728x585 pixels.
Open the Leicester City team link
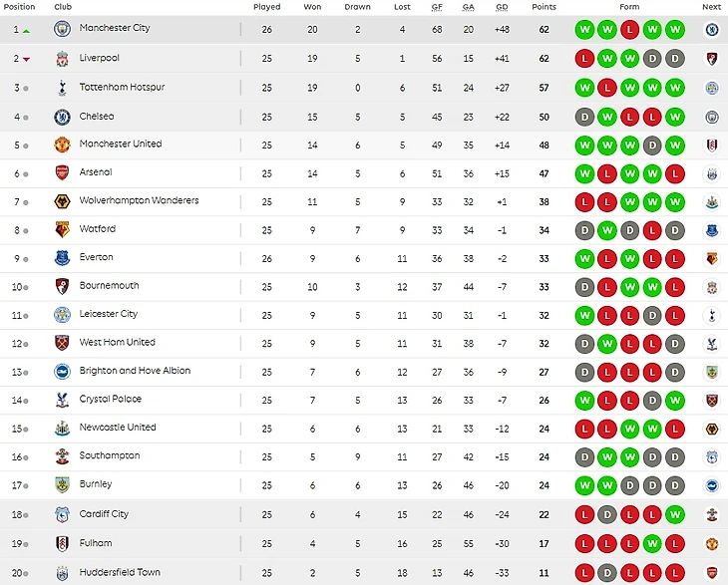109,314
